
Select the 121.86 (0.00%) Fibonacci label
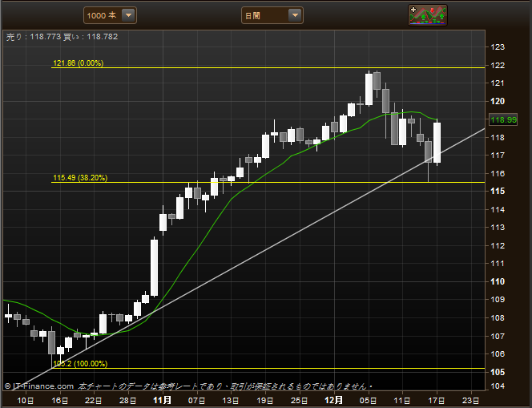[x=79, y=63]
